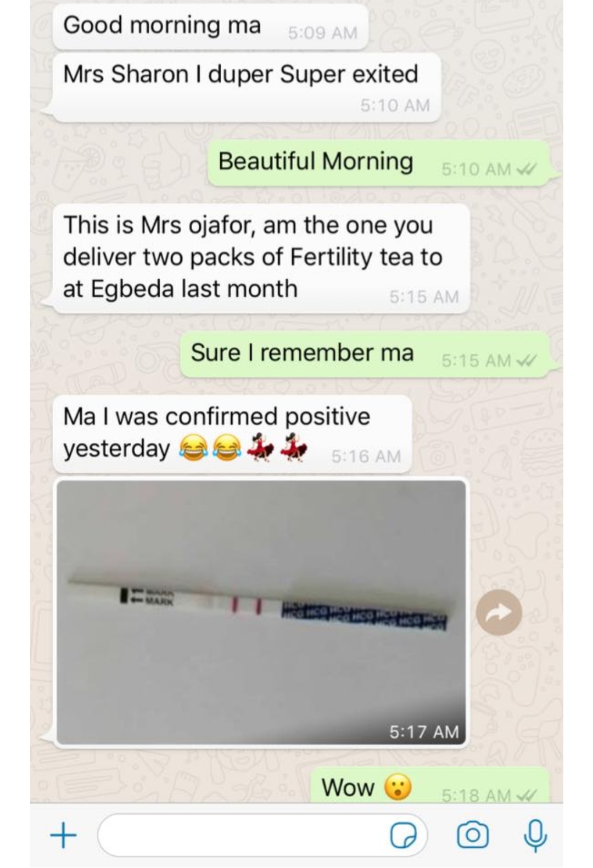Select the 'Good morning ma' message
The width and height of the screenshot is (593, 868).
click(210, 26)
